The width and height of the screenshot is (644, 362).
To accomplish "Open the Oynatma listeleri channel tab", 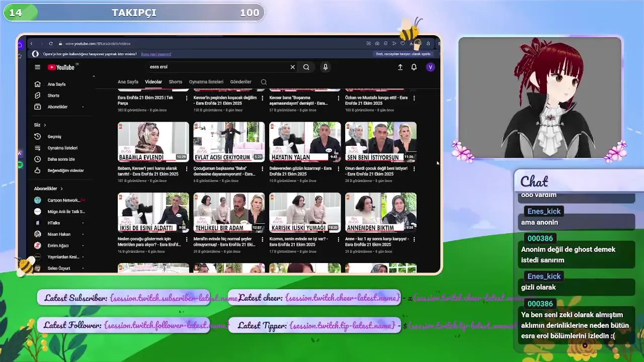I will tap(206, 82).
